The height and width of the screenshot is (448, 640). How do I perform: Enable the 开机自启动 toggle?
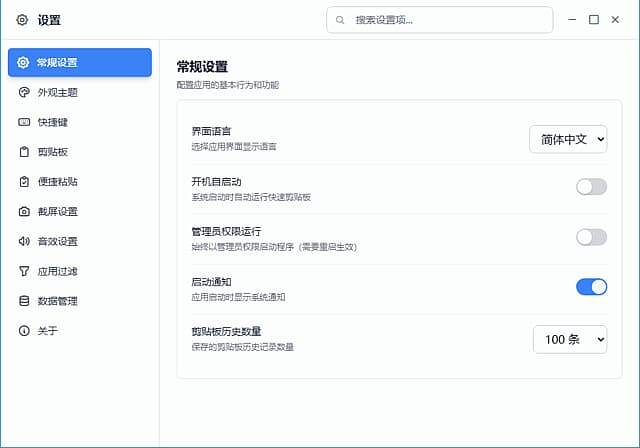pos(591,187)
